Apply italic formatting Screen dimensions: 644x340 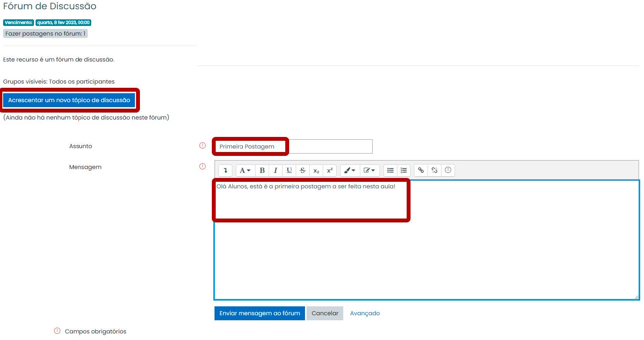click(276, 170)
